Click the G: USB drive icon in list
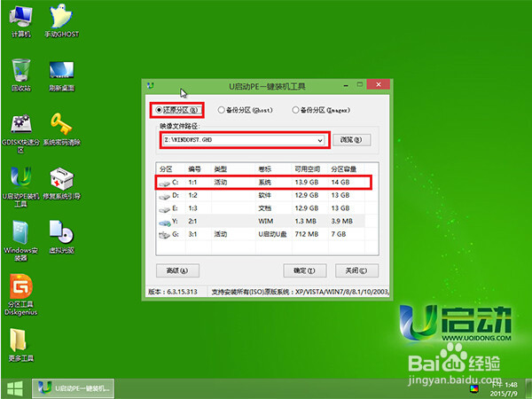The height and width of the screenshot is (399, 532). (164, 235)
